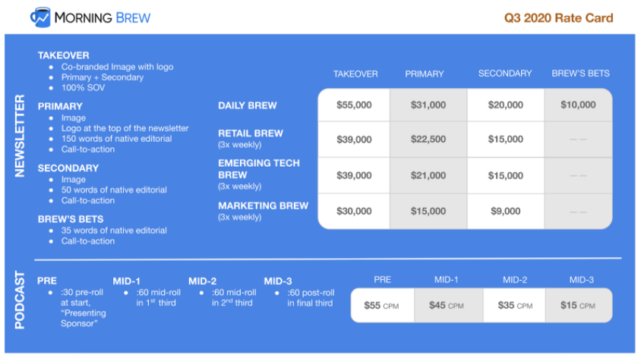The width and height of the screenshot is (644, 358).
Task: Click '150 words of native editorial' bullet
Action: (117, 139)
